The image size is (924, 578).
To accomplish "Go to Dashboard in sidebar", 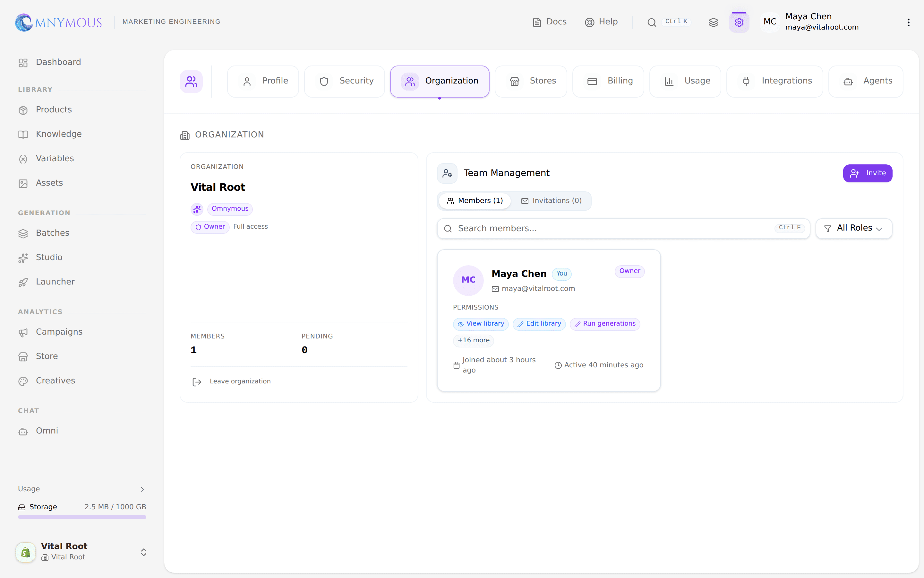I will [82, 62].
